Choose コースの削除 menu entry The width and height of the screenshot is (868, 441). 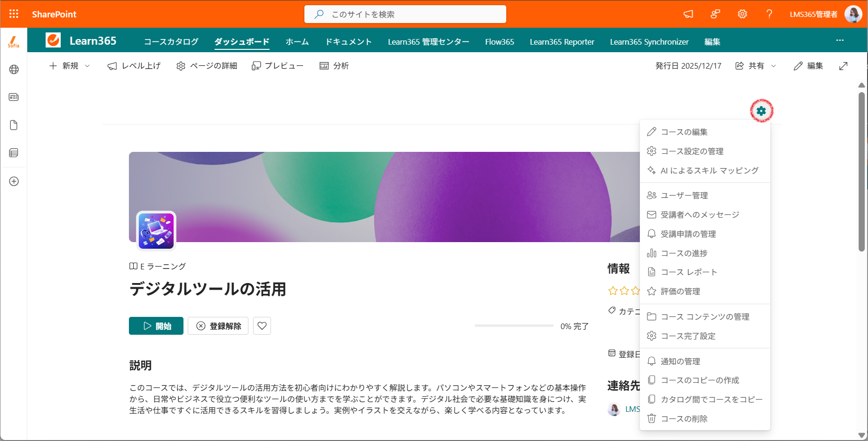tap(705, 419)
